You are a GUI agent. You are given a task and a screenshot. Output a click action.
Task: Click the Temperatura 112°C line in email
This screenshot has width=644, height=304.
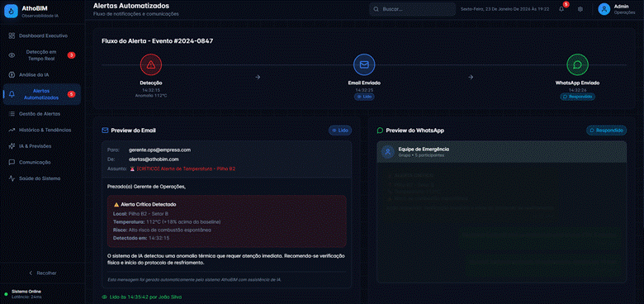click(167, 222)
